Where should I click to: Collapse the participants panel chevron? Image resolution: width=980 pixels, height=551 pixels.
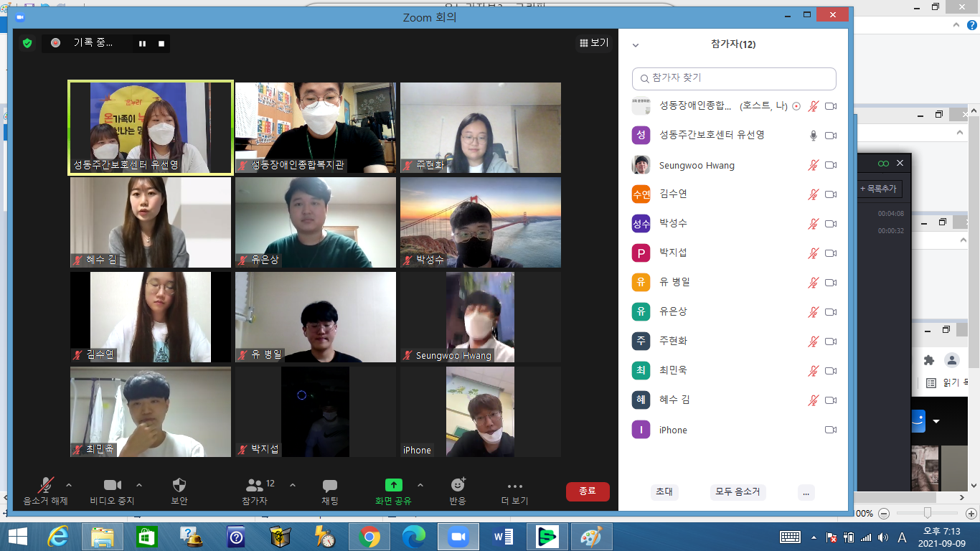(635, 45)
